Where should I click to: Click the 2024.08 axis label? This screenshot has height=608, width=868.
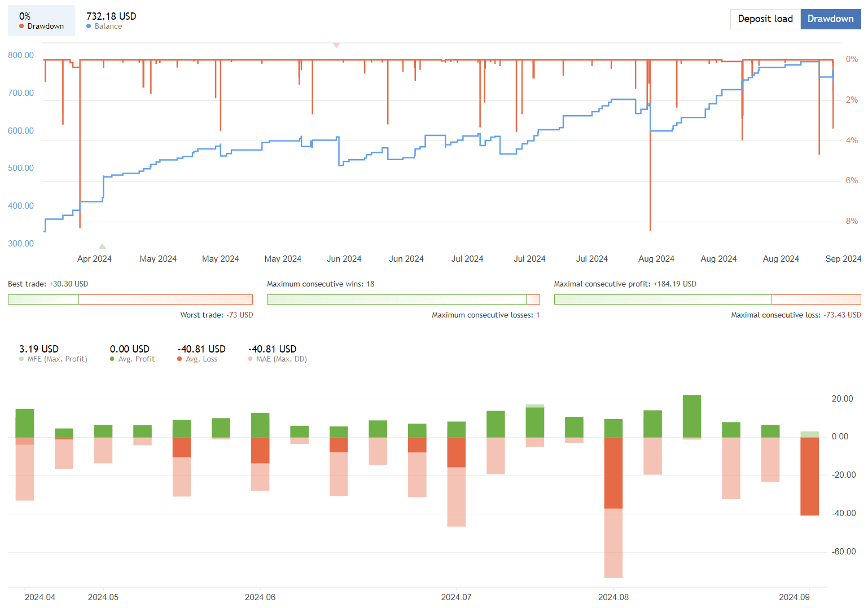pos(614,597)
